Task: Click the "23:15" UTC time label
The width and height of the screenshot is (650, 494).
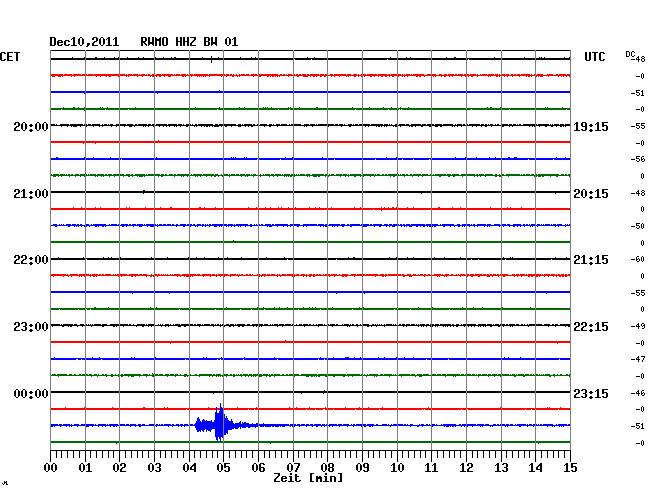Action: 591,393
